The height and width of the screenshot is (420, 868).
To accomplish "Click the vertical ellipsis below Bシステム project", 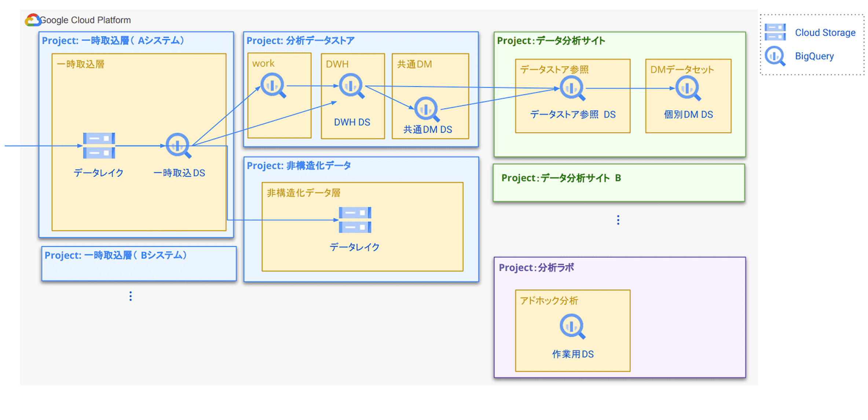I will coord(131,296).
